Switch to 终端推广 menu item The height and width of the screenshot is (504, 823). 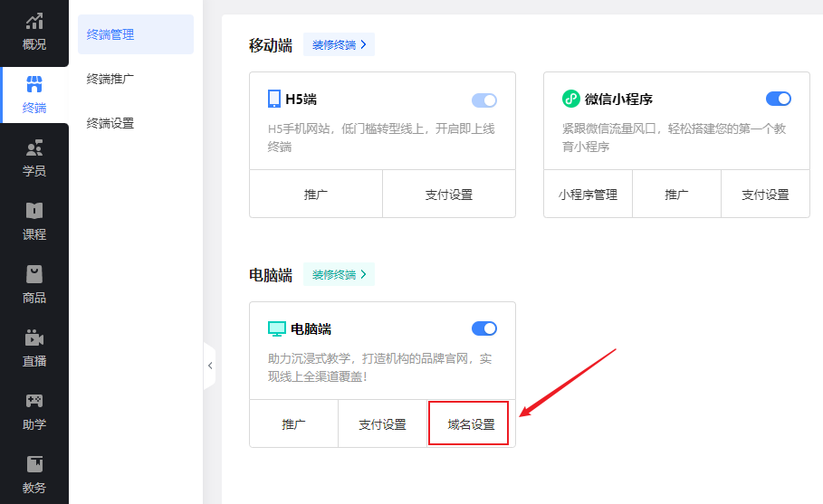click(x=110, y=79)
